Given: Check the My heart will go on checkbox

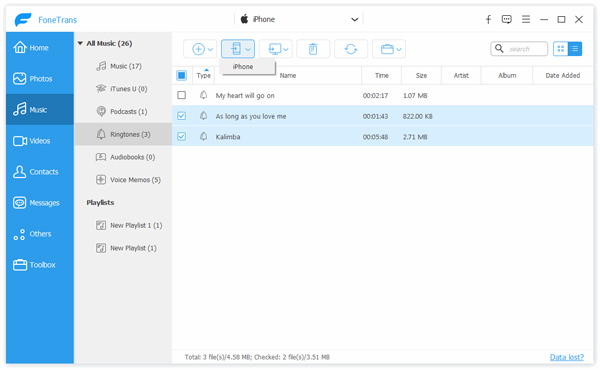Looking at the screenshot, I should pos(182,95).
